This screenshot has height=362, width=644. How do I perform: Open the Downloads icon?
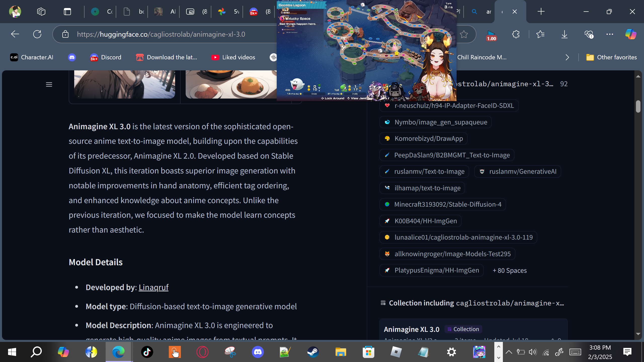[x=565, y=34]
